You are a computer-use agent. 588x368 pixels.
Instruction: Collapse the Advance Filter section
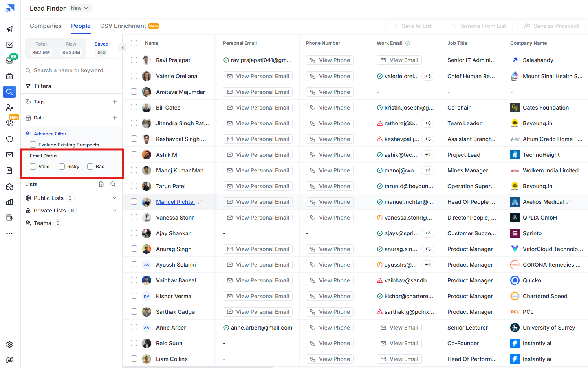coord(115,134)
